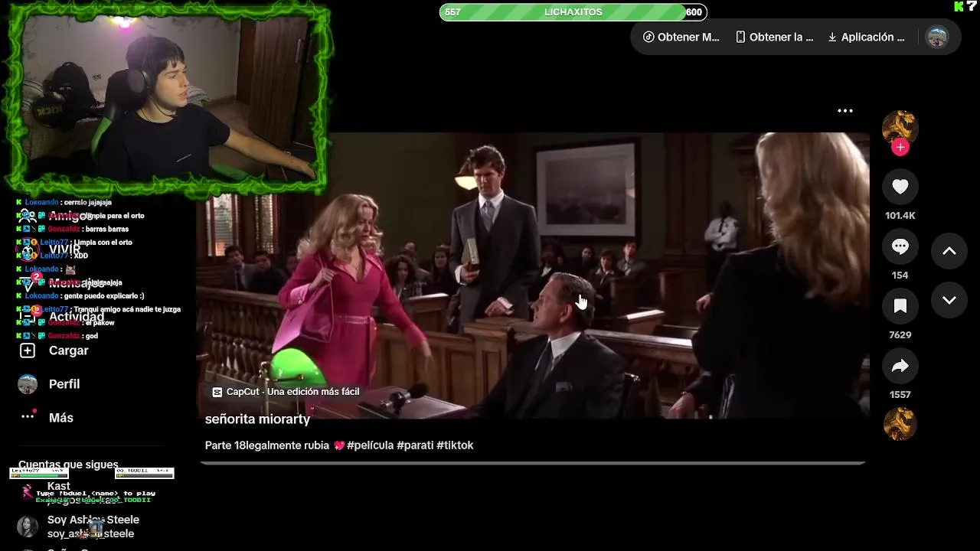The width and height of the screenshot is (980, 551).
Task: Open the spinning sound disc icon
Action: [900, 424]
